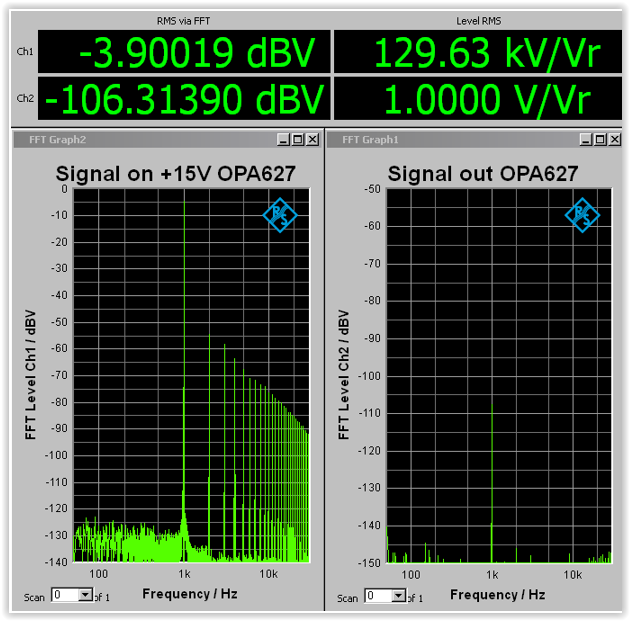Viewport: 630px width, 621px height.
Task: Click the R&S logo in the +15V OPA627 graph
Action: 280,215
